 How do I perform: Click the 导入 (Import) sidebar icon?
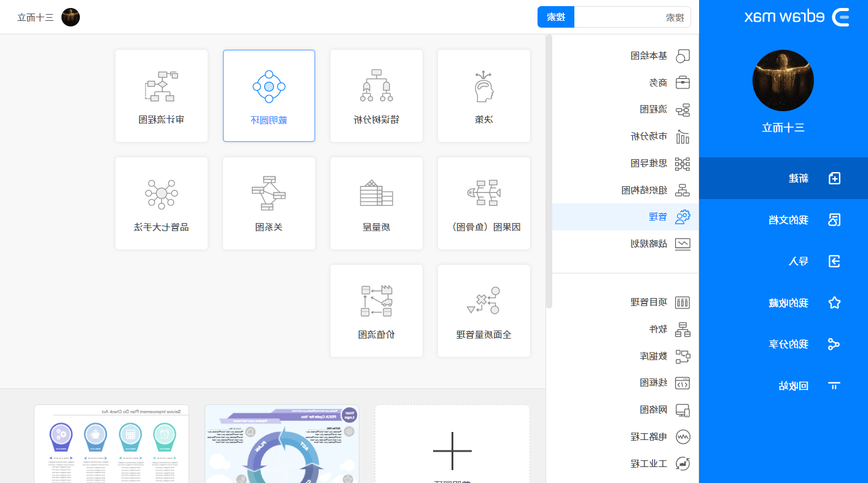click(834, 261)
